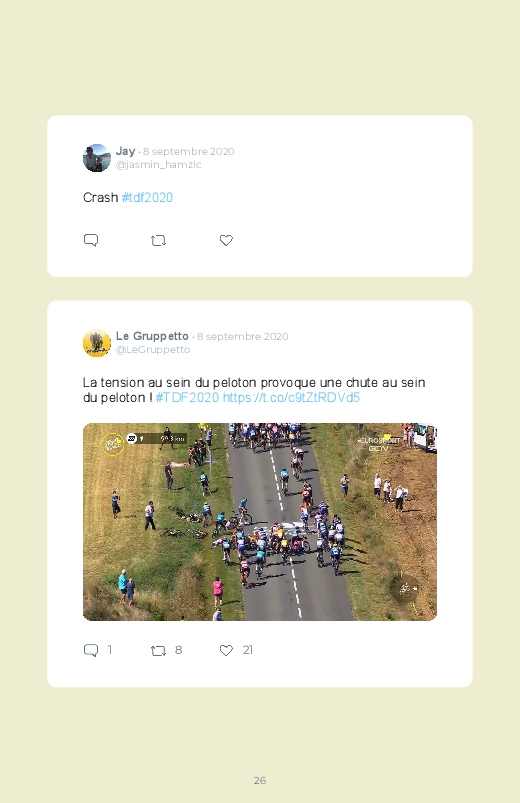
Task: Click the @LeGruppetto handle
Action: click(x=153, y=349)
